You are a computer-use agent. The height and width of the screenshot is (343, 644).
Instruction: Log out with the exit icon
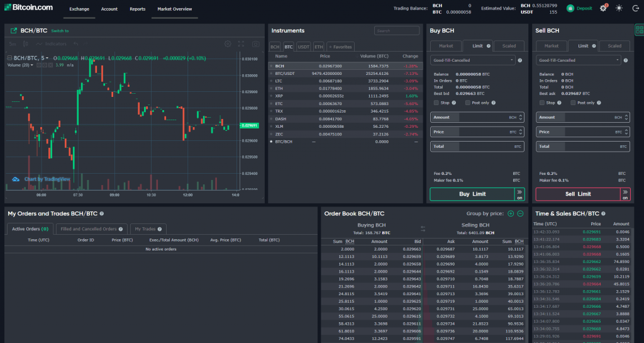[635, 8]
